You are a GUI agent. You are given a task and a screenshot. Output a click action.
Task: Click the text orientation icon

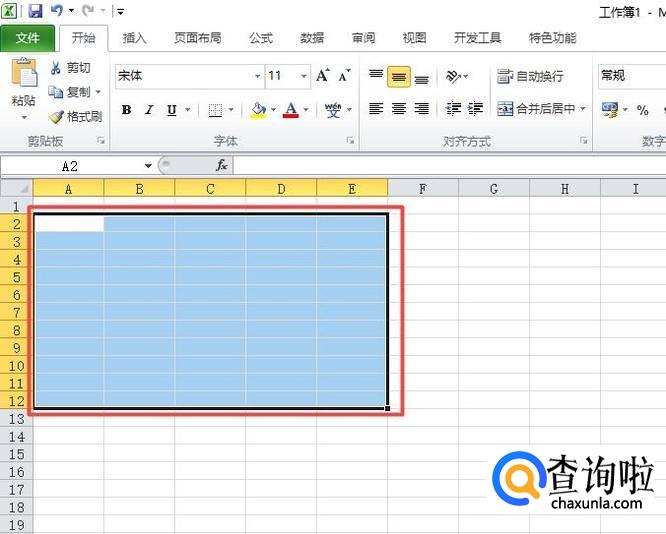coord(453,76)
